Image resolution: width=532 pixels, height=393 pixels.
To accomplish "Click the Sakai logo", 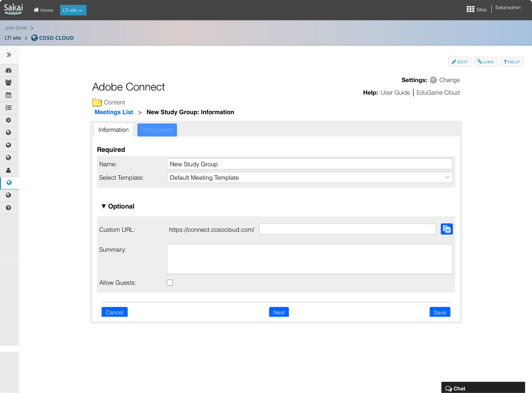I will coord(14,9).
